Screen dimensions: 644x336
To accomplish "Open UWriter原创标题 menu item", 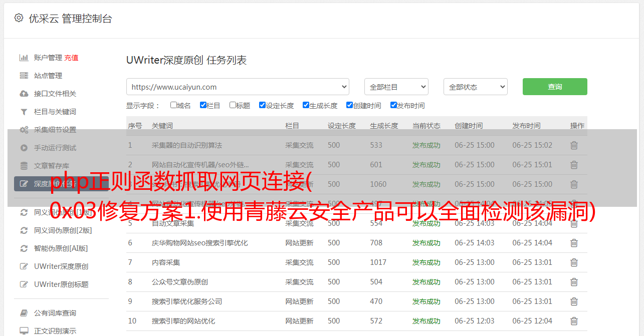I will (x=61, y=284).
